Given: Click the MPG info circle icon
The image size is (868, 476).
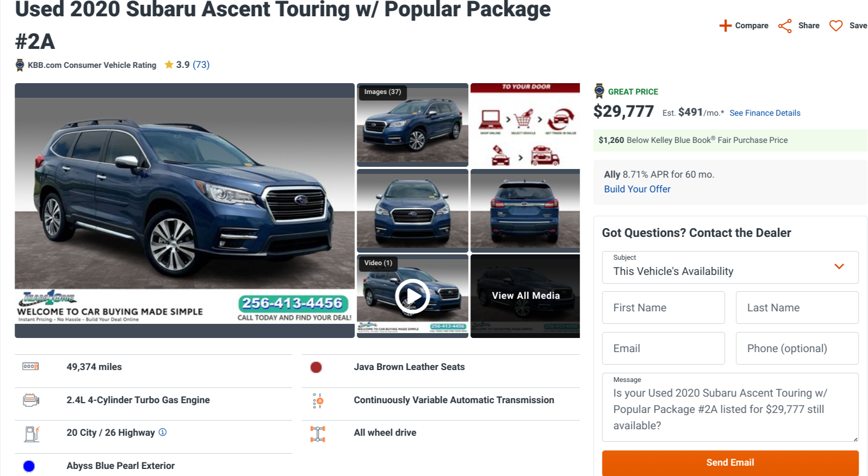Looking at the screenshot, I should pyautogui.click(x=163, y=432).
